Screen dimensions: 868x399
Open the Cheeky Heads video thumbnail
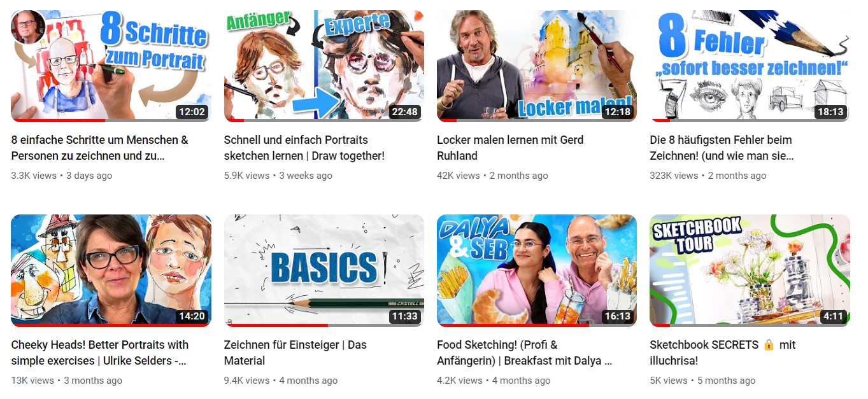coord(111,270)
